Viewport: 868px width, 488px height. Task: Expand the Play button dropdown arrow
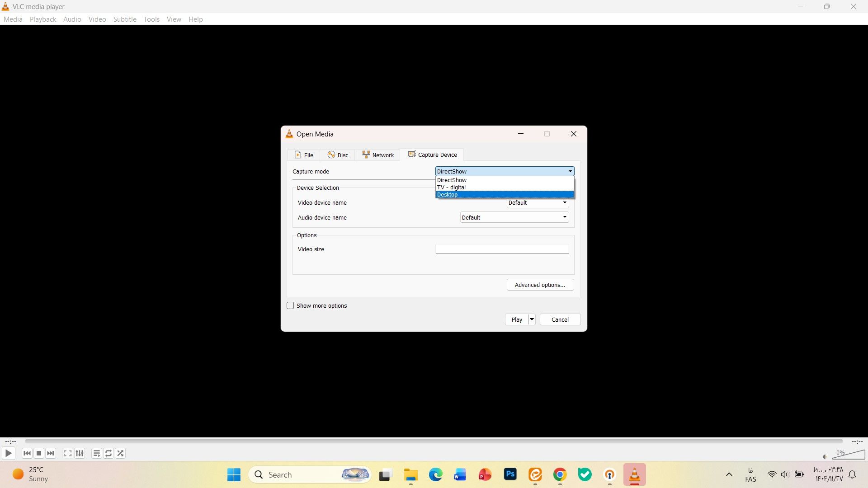[x=531, y=319]
